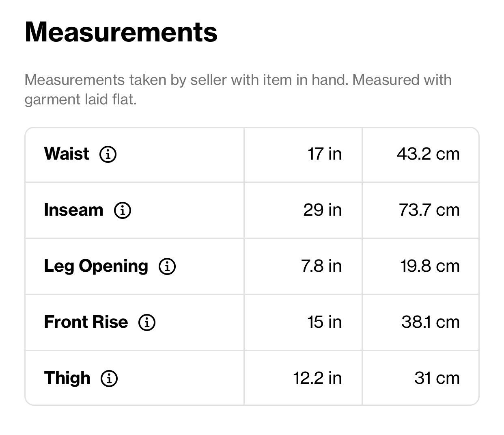
Task: Open the Leg Opening info icon
Action: pyautogui.click(x=167, y=266)
